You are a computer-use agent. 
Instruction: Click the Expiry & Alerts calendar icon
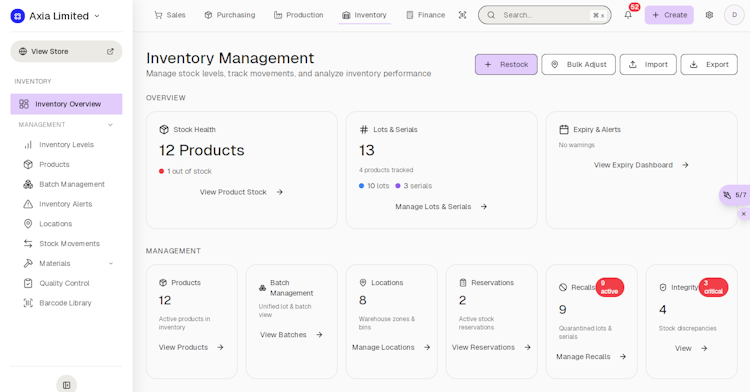click(x=564, y=130)
